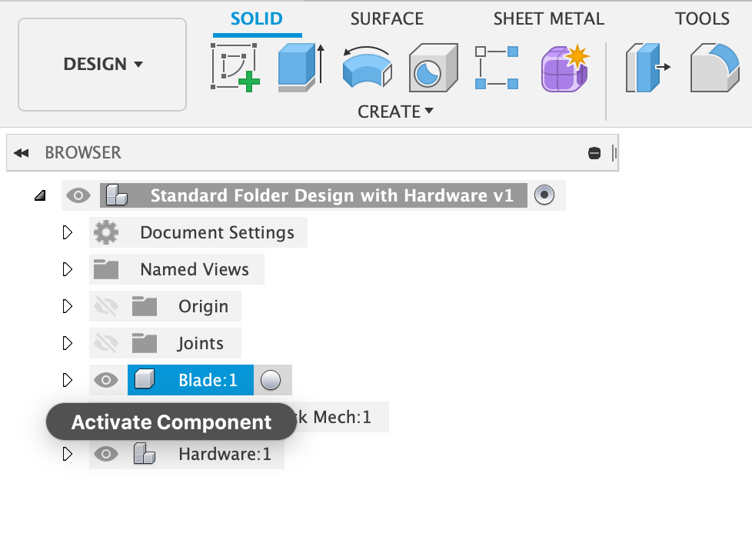The height and width of the screenshot is (560, 752).
Task: Hide the Blade:1 component
Action: 106,380
